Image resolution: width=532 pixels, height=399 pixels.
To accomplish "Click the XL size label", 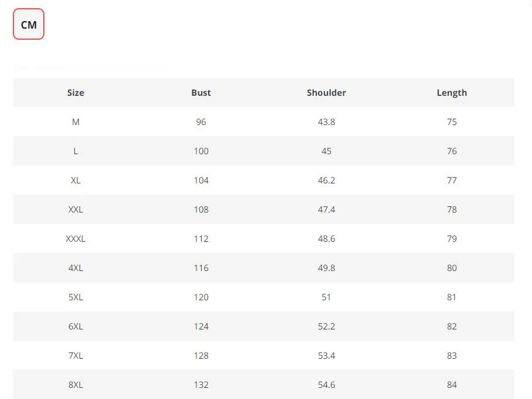I will (75, 181).
